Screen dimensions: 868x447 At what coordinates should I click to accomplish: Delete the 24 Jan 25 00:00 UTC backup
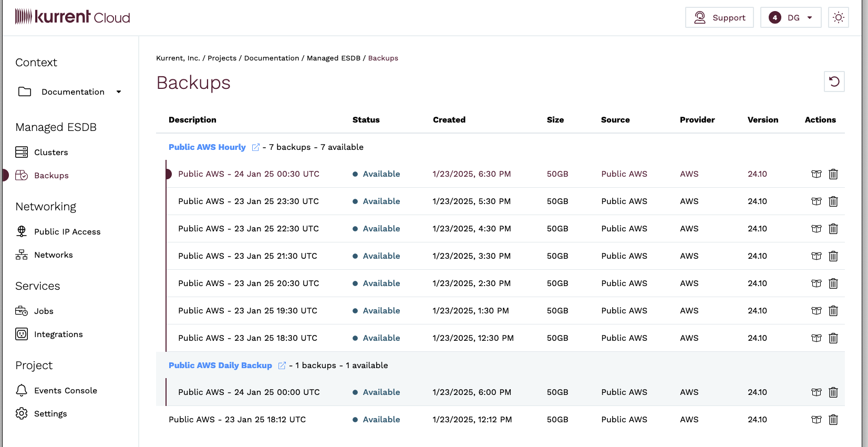[x=833, y=392]
